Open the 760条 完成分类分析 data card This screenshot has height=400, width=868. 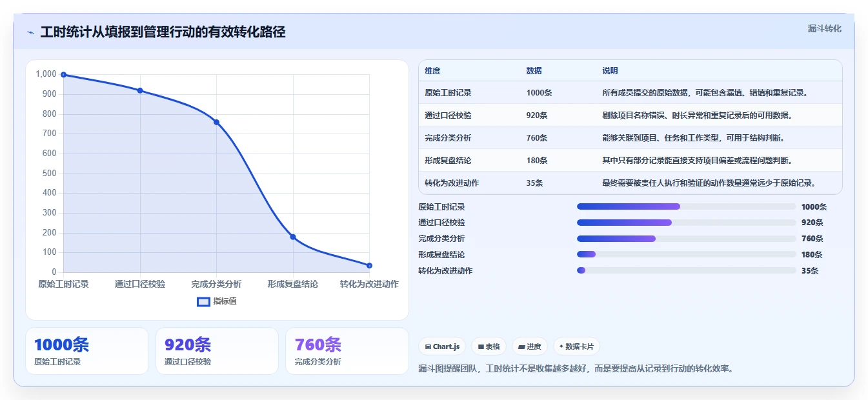tap(347, 351)
